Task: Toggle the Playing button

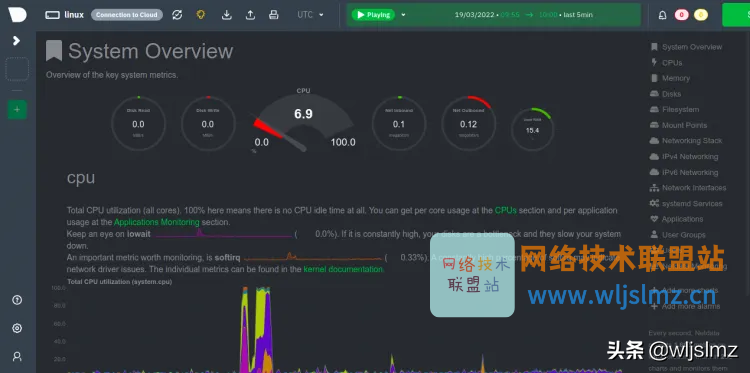Action: (x=374, y=15)
